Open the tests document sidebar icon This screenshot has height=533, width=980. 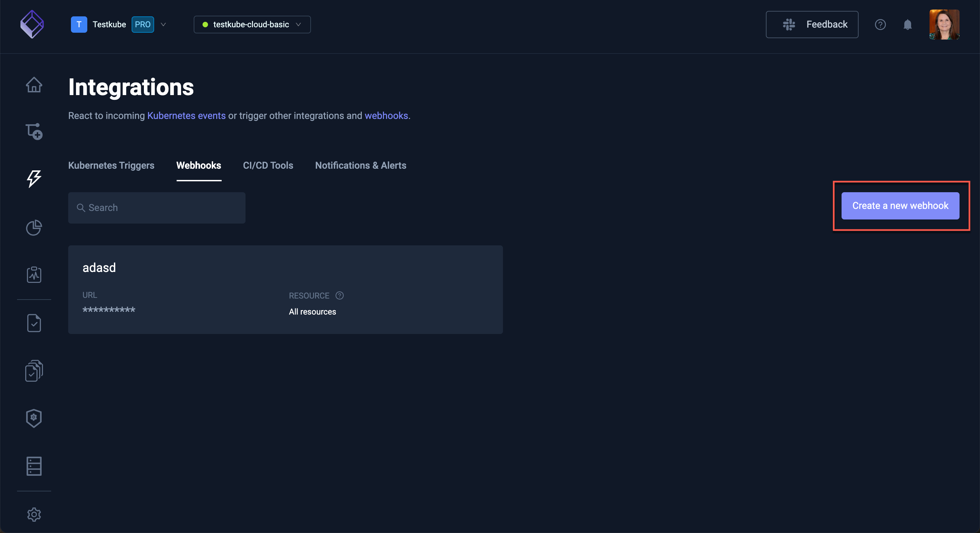(34, 323)
